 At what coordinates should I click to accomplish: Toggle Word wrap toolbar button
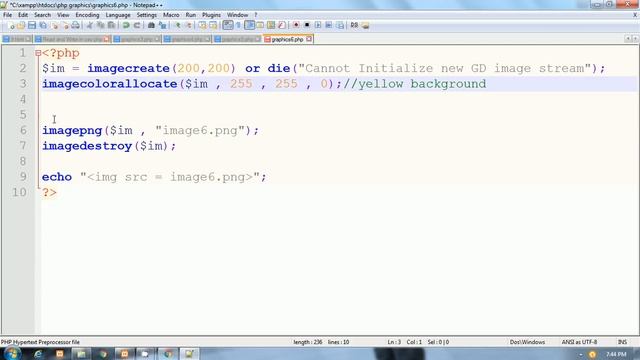click(228, 25)
